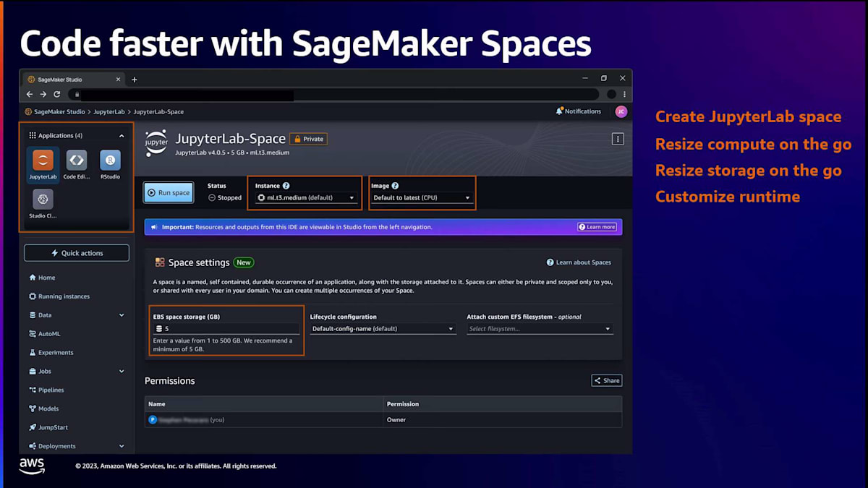This screenshot has width=868, height=488.
Task: Open the Select filesystem dropdown
Action: click(540, 329)
